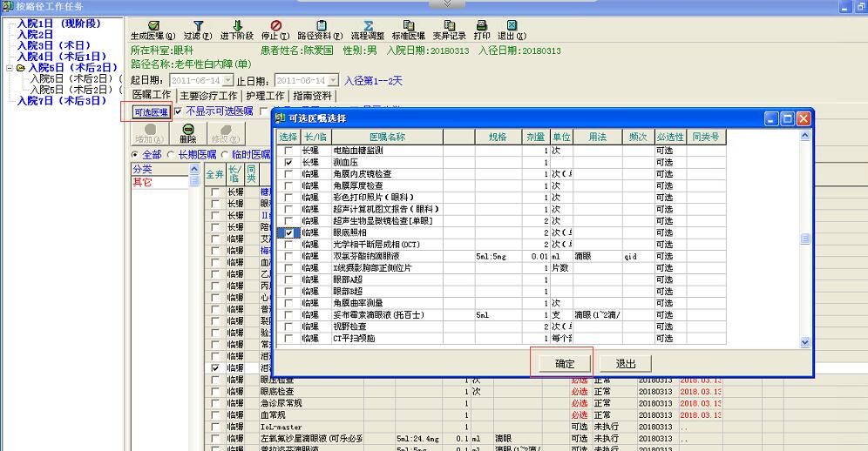Click the 分类 list scroll up arrow

point(194,169)
